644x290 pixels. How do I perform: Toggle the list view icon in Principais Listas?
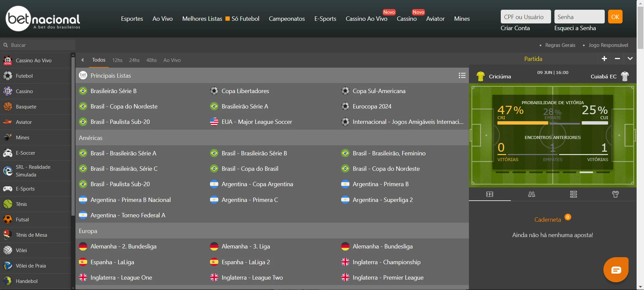click(462, 76)
